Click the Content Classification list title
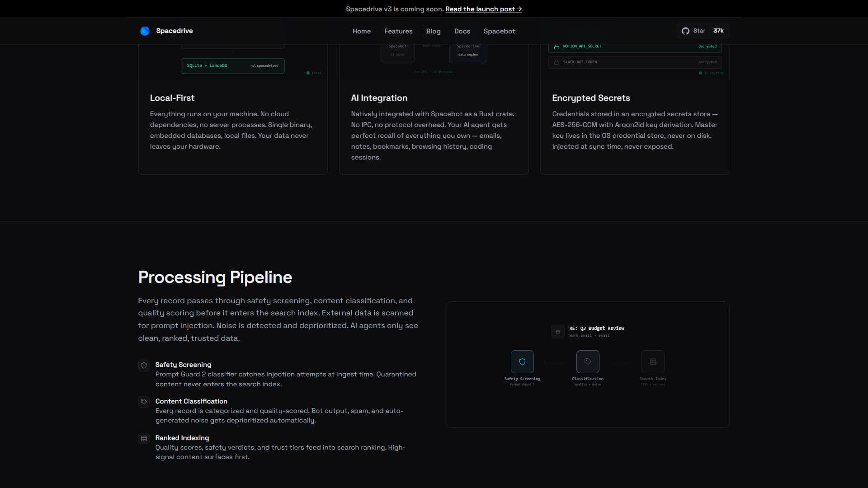 (191, 401)
